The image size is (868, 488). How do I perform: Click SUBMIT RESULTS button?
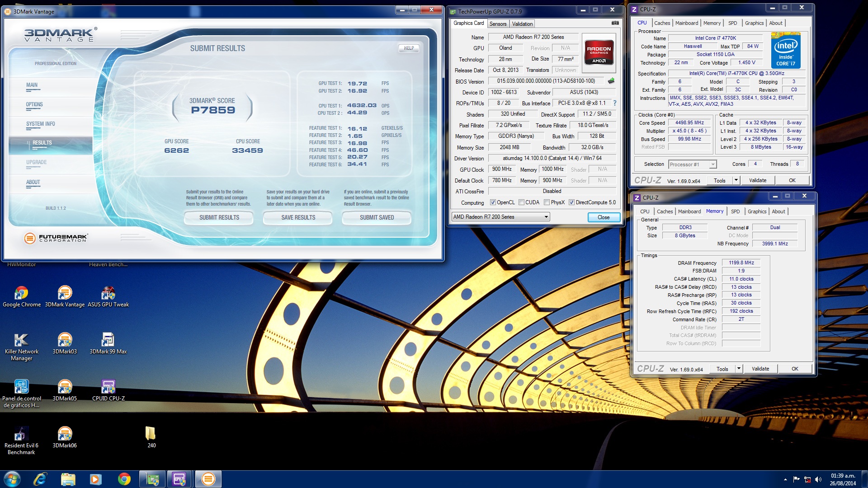[219, 217]
